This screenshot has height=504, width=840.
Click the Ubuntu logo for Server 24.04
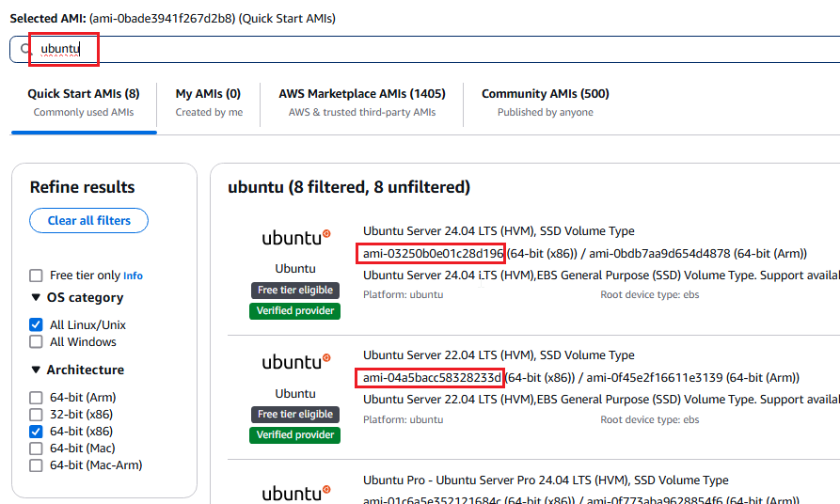(295, 238)
